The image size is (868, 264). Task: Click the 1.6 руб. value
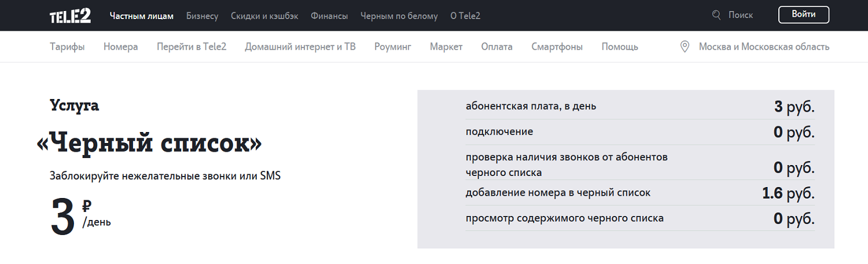pos(788,193)
